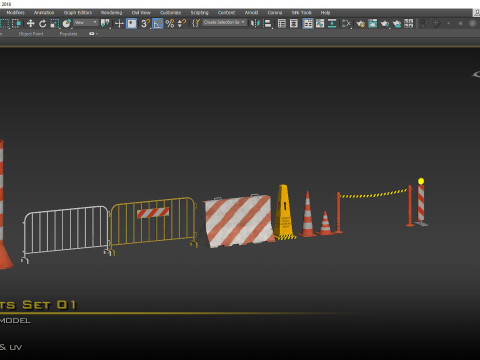This screenshot has width=480, height=360.
Task: Open the Modifiers menu
Action: 15,13
